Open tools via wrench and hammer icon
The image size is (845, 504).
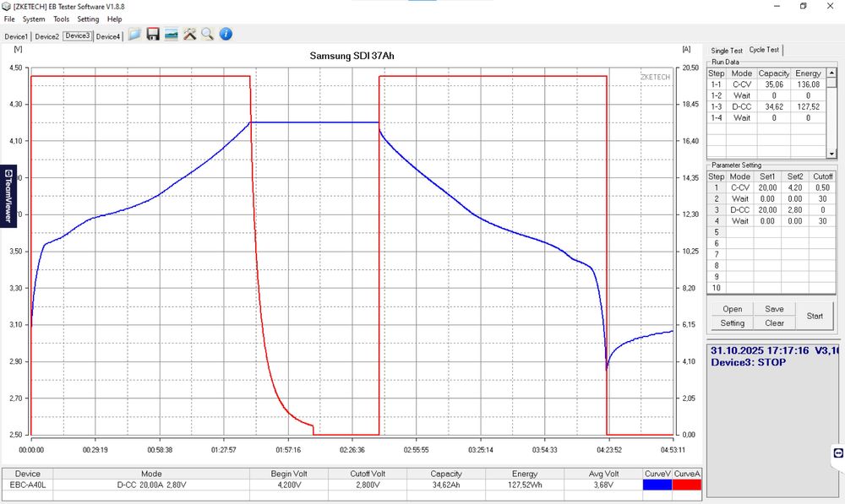[189, 35]
